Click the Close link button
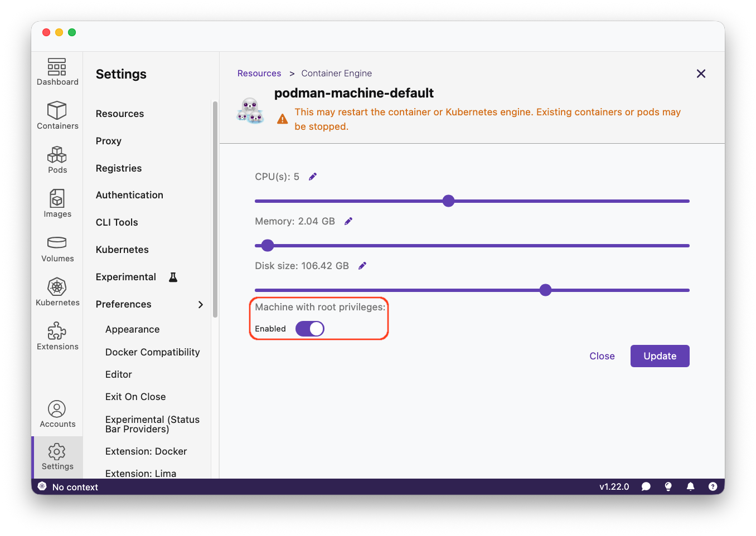This screenshot has width=756, height=536. [602, 356]
